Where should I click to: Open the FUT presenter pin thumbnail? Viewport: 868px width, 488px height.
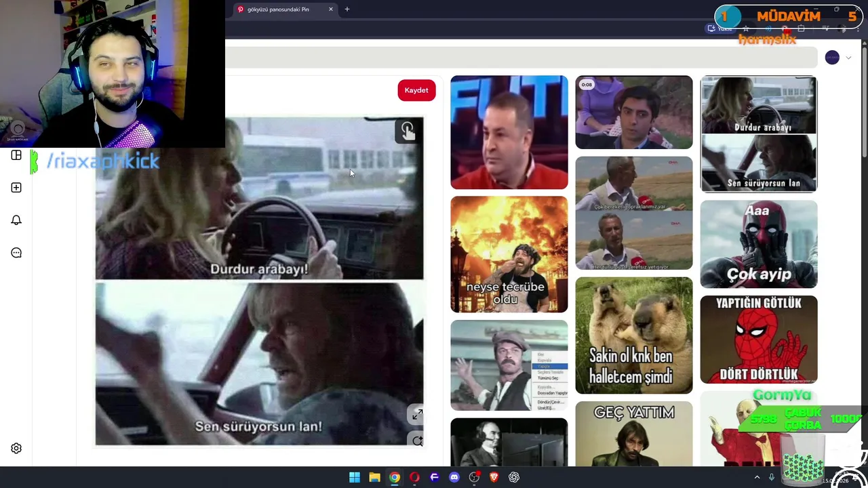pyautogui.click(x=509, y=132)
